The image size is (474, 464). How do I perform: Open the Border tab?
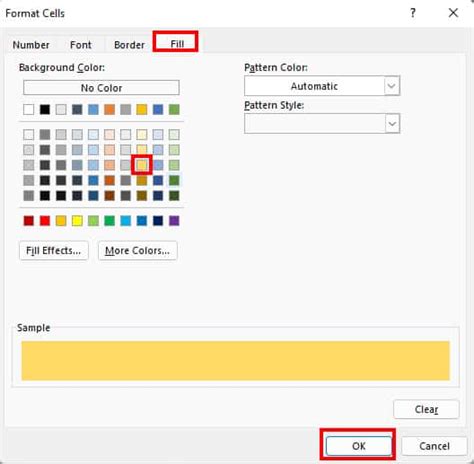coord(129,45)
